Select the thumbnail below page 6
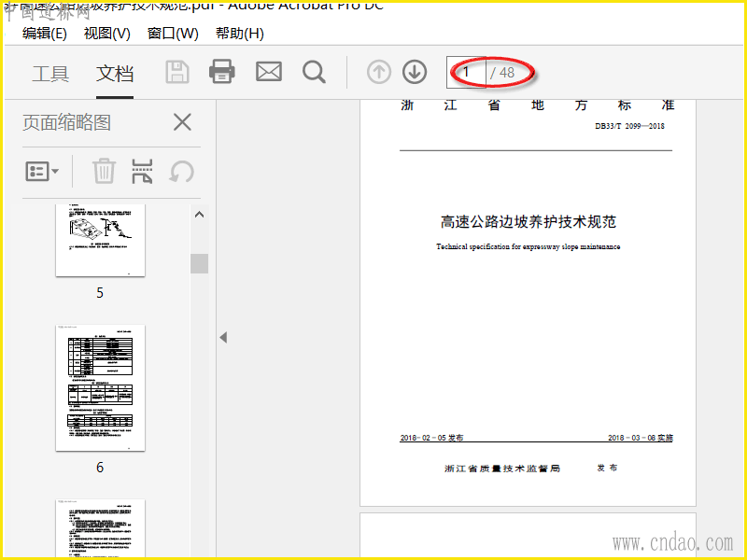 [x=100, y=528]
